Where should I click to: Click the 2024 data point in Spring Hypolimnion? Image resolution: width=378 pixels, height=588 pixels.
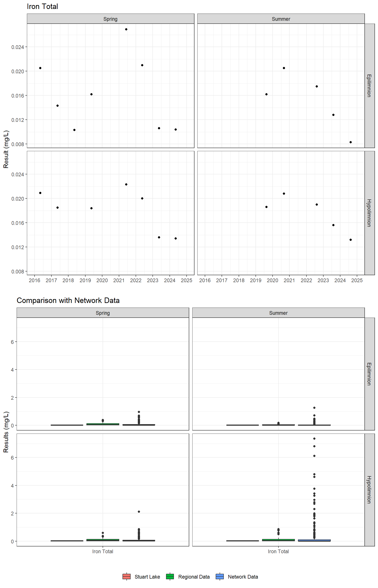[176, 238]
